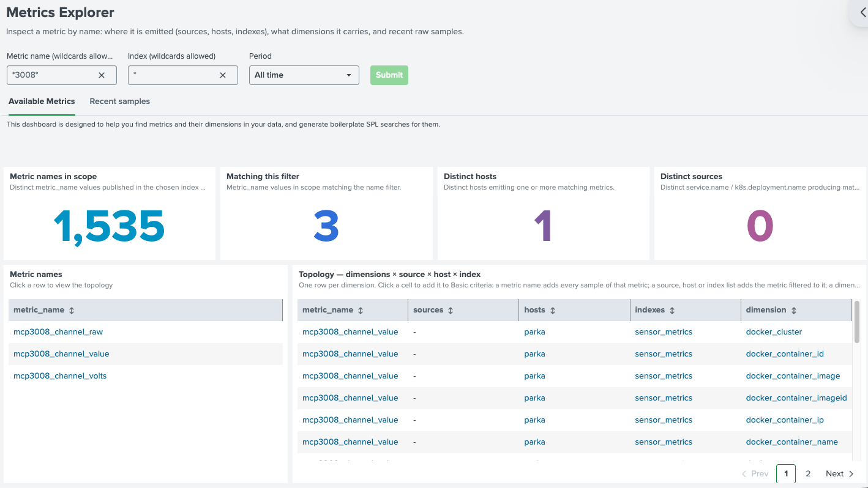This screenshot has height=488, width=868.
Task: Click the Matching this filter value 3
Action: [326, 227]
